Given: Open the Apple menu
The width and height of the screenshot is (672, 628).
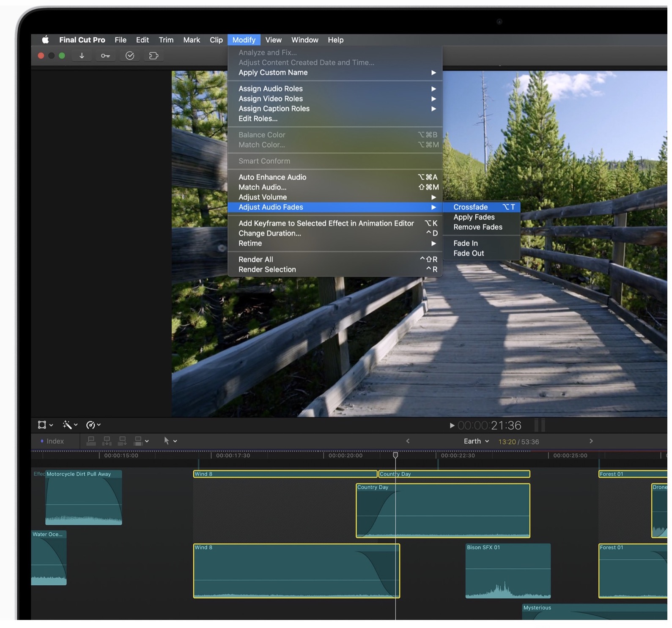Looking at the screenshot, I should click(x=45, y=40).
